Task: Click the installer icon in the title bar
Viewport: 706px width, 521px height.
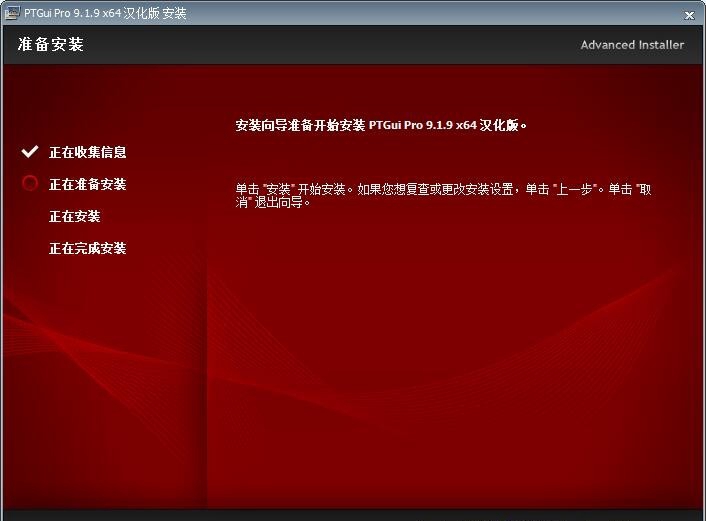Action: pyautogui.click(x=12, y=13)
